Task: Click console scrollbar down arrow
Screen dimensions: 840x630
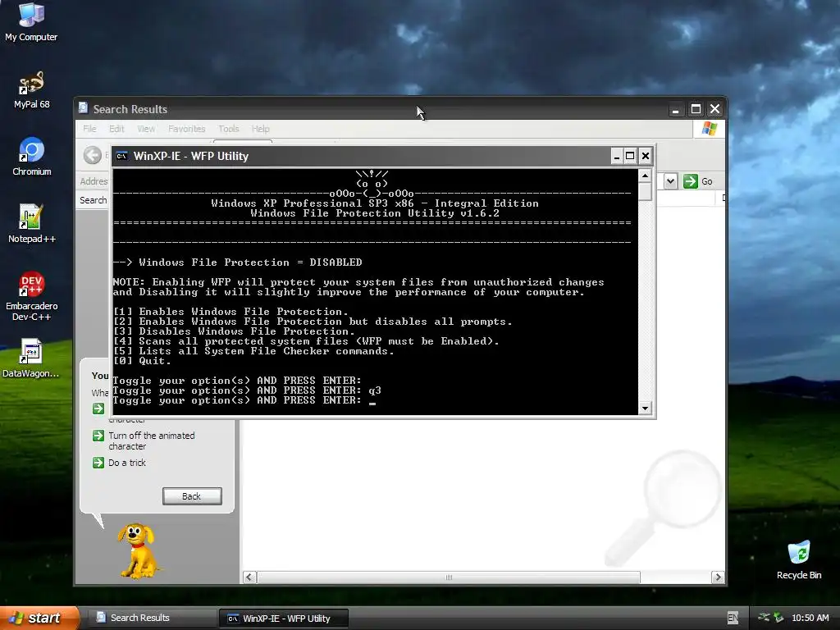Action: 645,409
